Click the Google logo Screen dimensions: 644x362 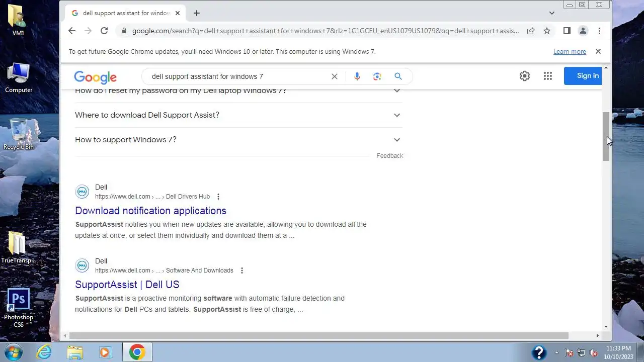95,77
